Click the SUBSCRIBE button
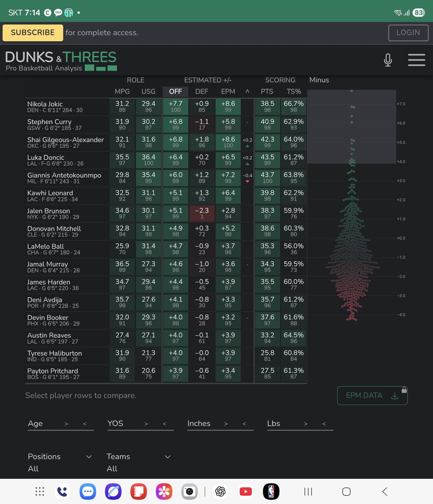The image size is (433, 504). [33, 33]
